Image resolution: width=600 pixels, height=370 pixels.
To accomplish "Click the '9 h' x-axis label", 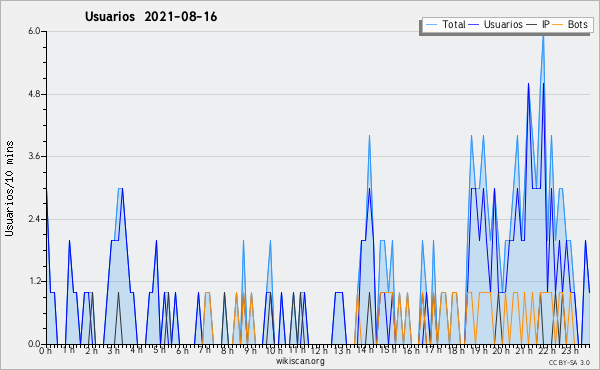I will [x=250, y=350].
